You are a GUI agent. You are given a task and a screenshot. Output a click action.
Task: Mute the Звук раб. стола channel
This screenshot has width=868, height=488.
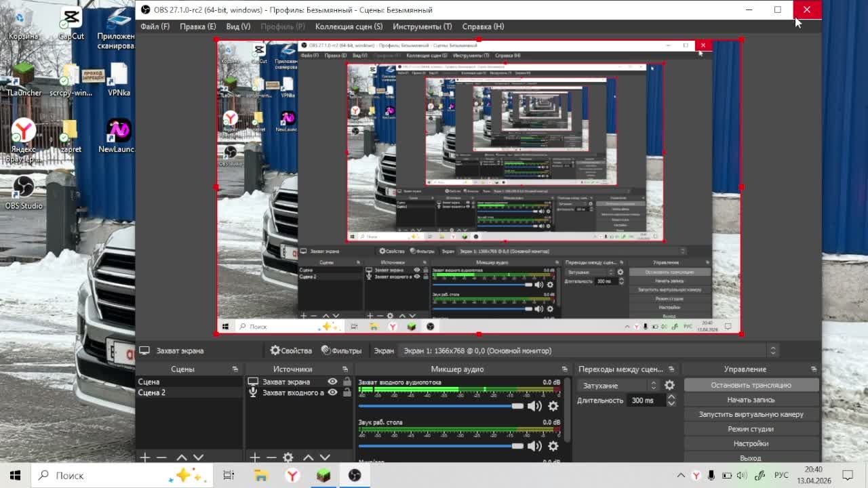534,446
